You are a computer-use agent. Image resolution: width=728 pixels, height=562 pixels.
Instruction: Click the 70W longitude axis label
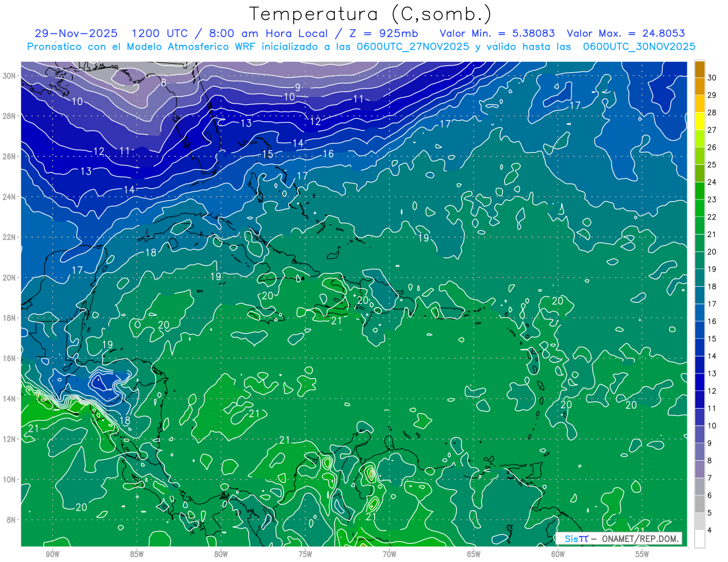[x=389, y=554]
